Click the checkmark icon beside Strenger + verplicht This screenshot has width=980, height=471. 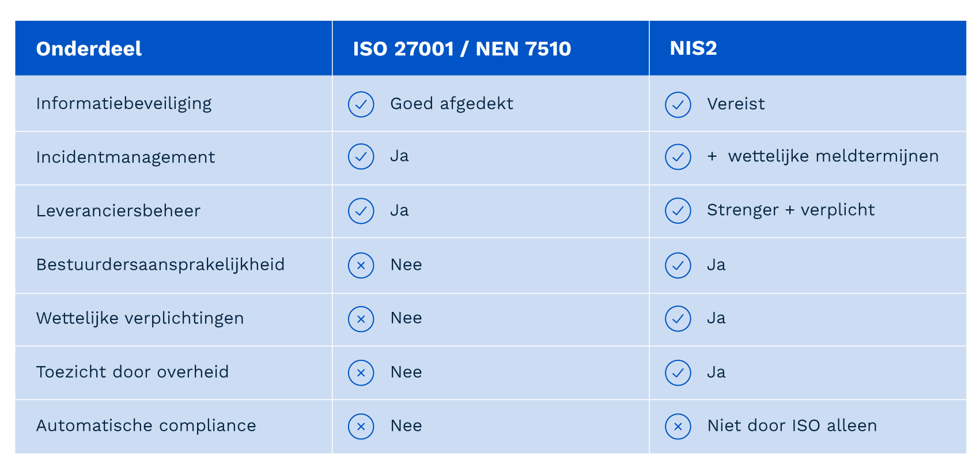pos(678,210)
